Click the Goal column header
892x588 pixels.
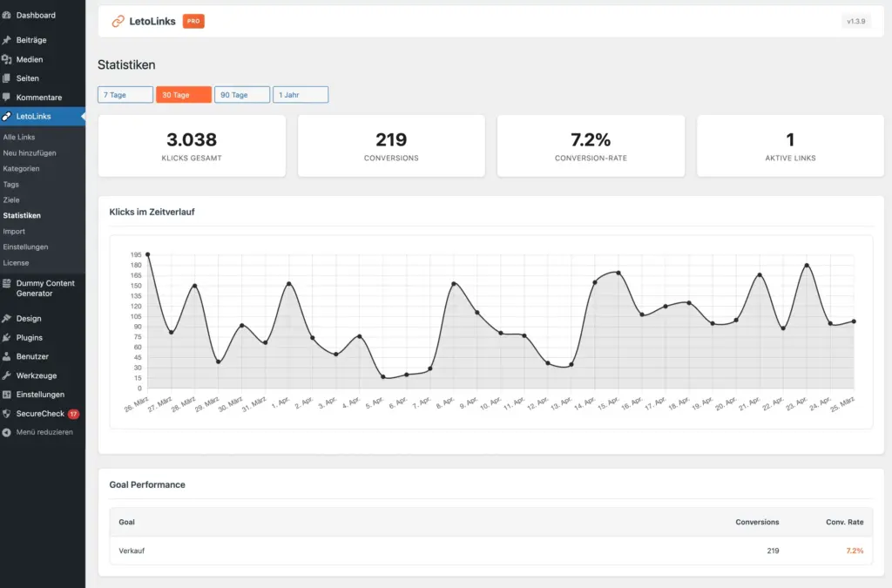point(127,522)
